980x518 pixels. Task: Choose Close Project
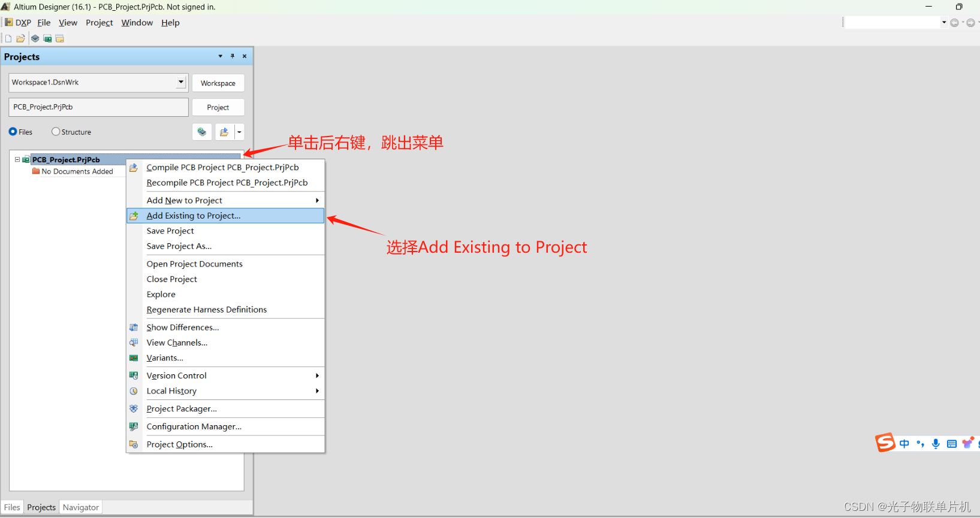[225, 279]
